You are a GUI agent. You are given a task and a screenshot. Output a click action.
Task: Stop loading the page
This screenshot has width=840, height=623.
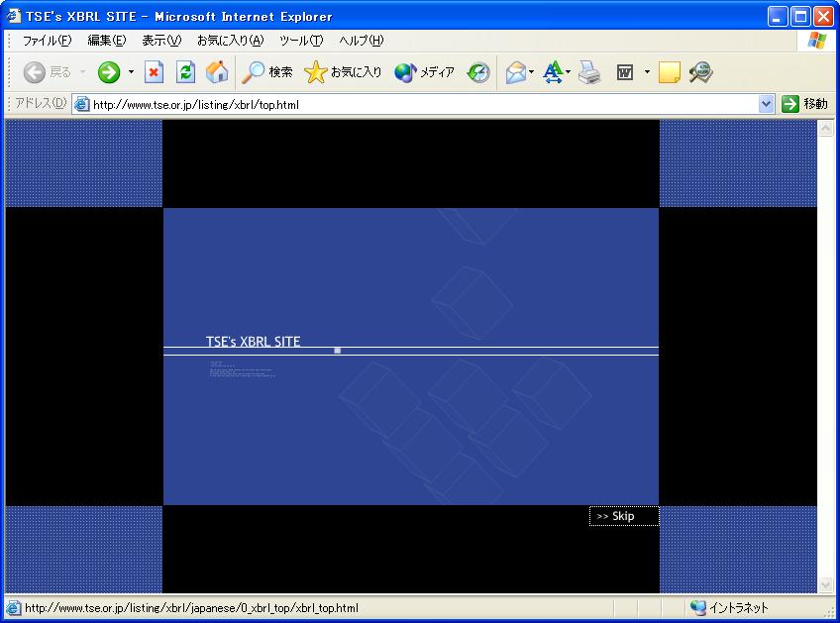(x=154, y=72)
